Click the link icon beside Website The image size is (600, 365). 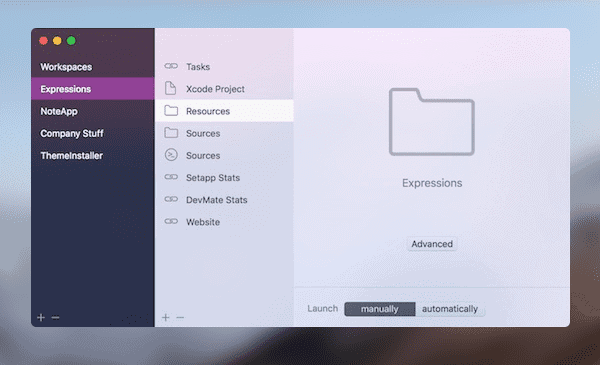tap(171, 222)
